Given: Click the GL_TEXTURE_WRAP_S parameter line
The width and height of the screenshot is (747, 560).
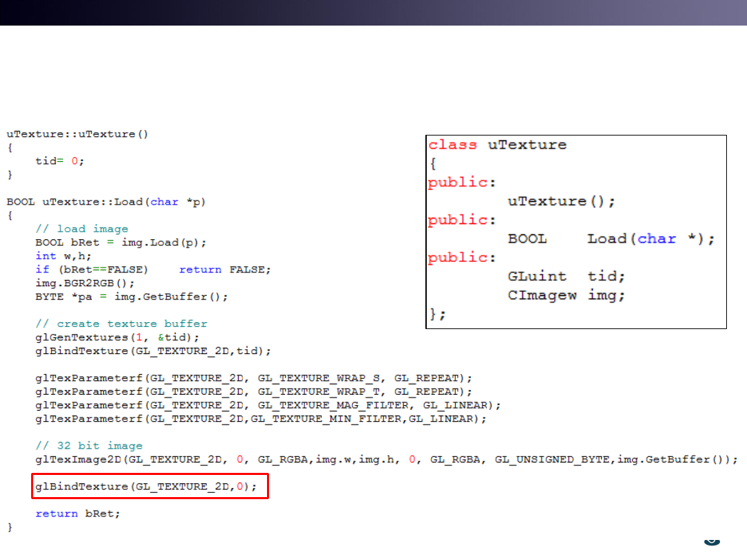Looking at the screenshot, I should 254,378.
